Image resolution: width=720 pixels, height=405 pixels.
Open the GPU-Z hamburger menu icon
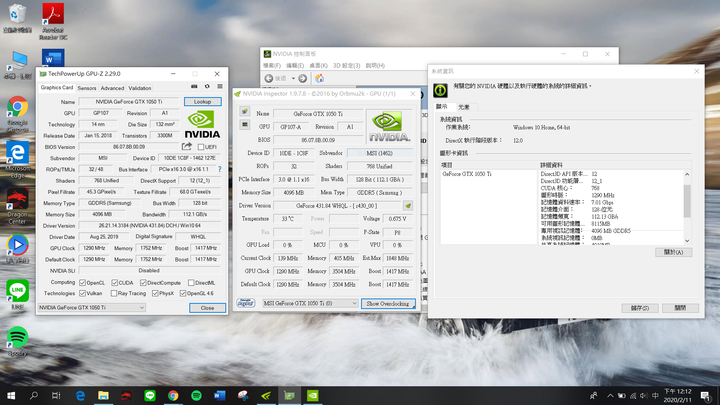220,86
